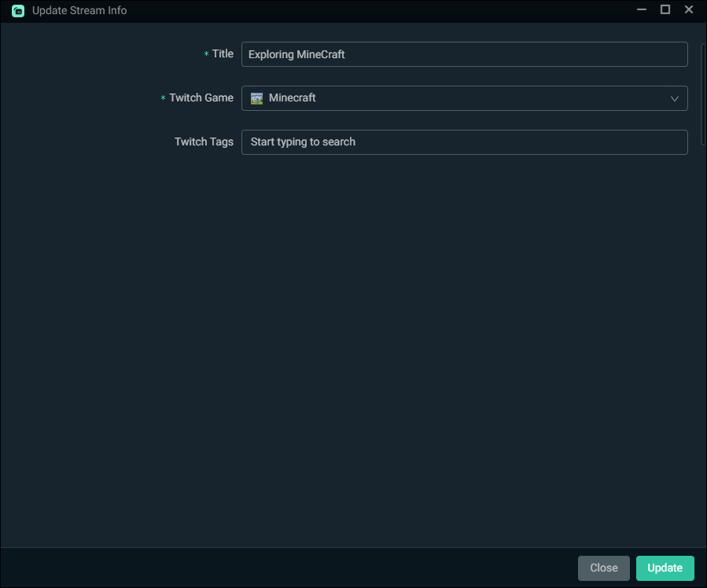Image resolution: width=707 pixels, height=588 pixels.
Task: Click the Update button
Action: 665,568
